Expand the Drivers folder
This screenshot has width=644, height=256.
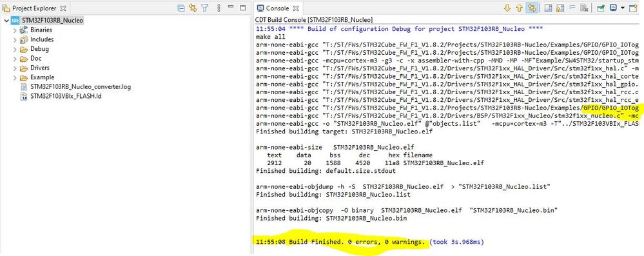pyautogui.click(x=15, y=68)
